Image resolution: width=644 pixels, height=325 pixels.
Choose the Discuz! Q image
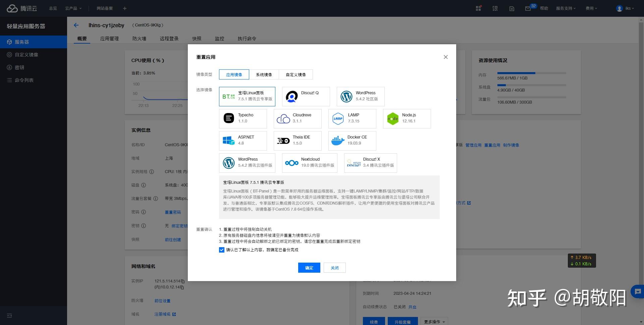(x=306, y=96)
